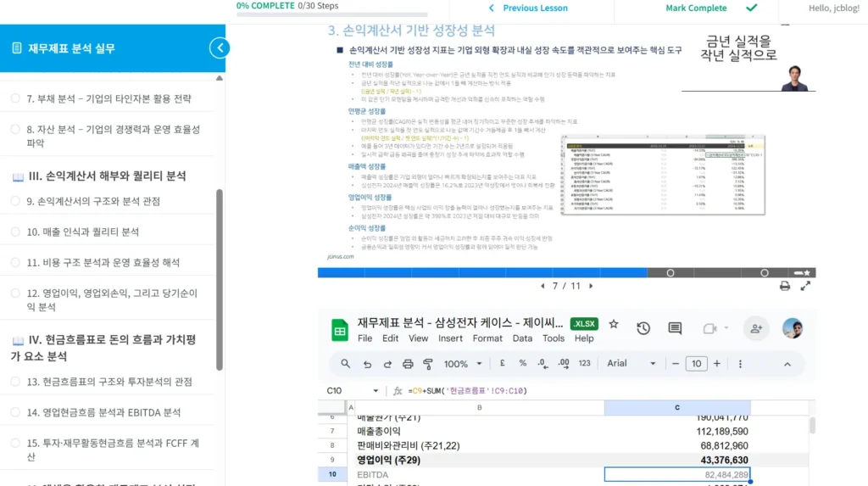Open more number formats 123
Screen dimensions: 868x486
click(585, 364)
